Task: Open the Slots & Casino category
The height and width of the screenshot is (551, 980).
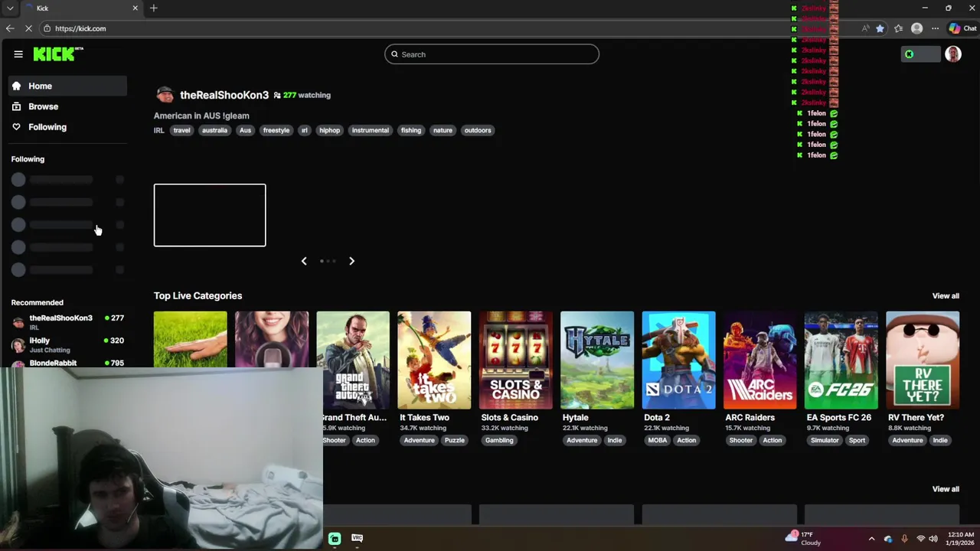Action: tap(515, 360)
